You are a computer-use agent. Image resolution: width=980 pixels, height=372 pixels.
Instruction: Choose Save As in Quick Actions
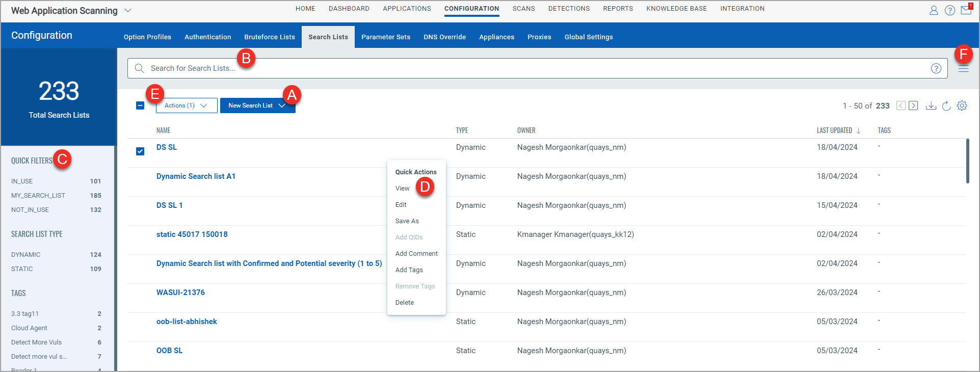407,221
